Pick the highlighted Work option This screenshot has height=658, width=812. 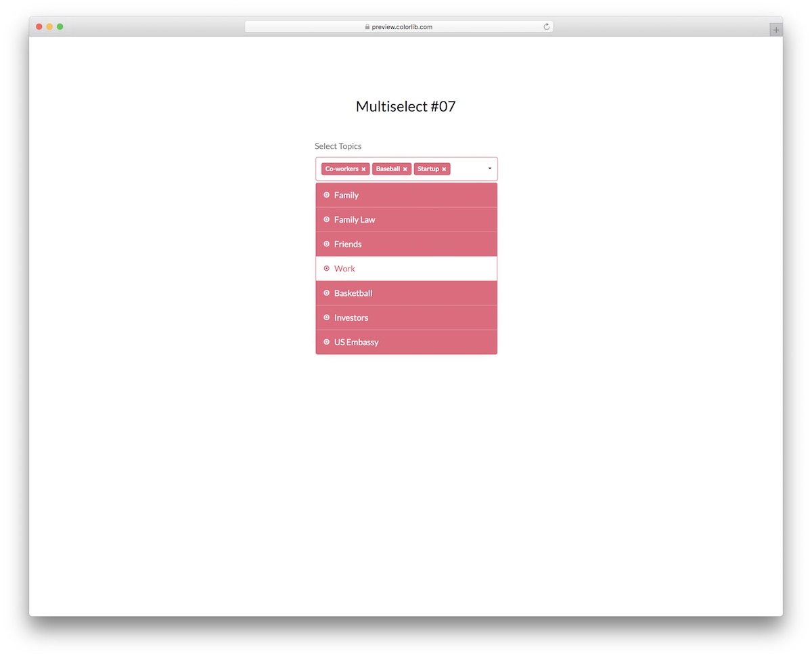[407, 269]
